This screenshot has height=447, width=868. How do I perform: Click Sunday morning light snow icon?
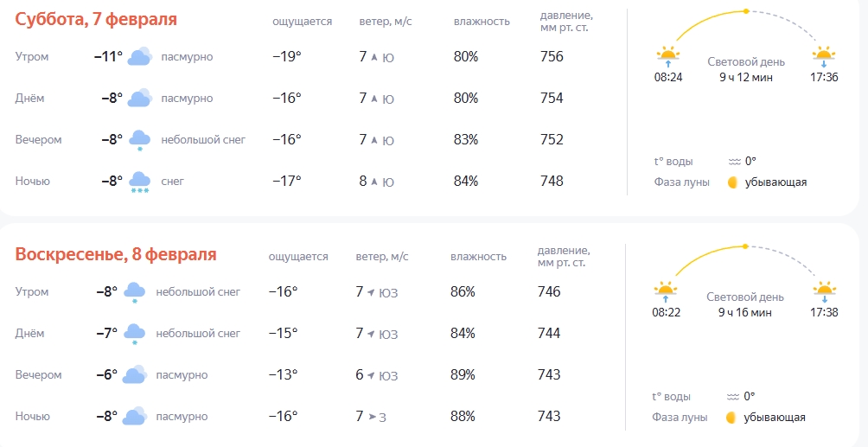tap(135, 292)
